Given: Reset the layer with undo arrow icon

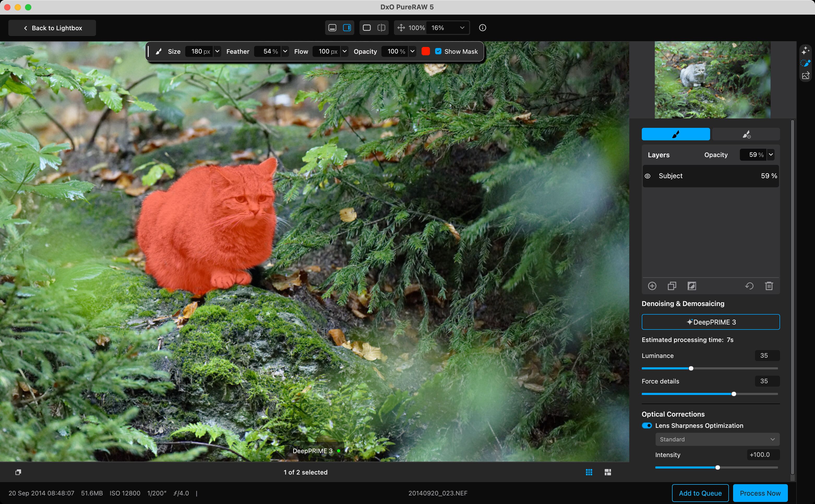Looking at the screenshot, I should (x=749, y=286).
